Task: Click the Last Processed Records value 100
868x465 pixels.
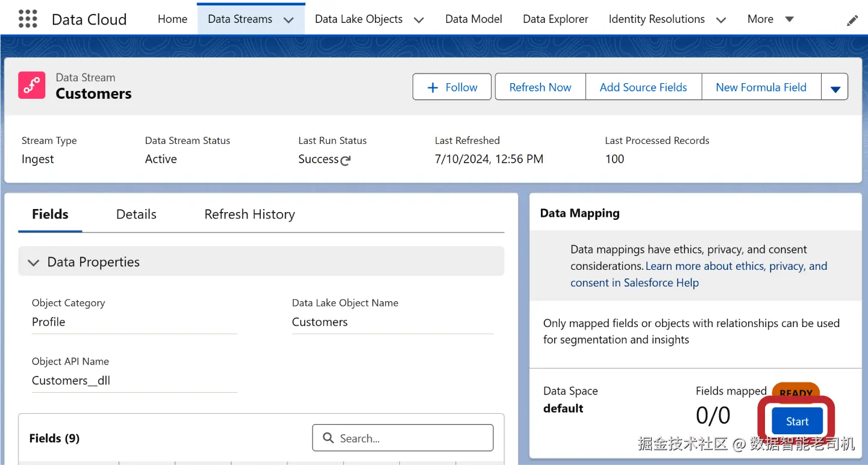Action: [x=614, y=159]
